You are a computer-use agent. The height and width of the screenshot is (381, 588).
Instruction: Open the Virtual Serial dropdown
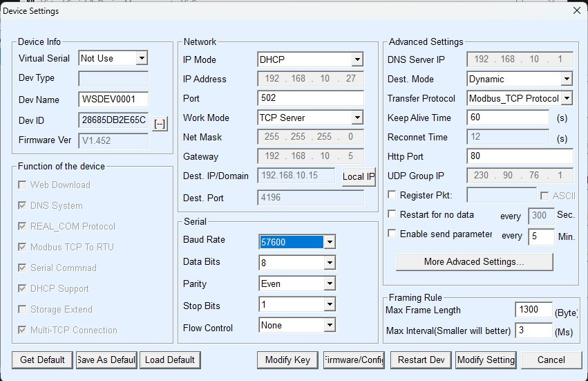coord(142,59)
